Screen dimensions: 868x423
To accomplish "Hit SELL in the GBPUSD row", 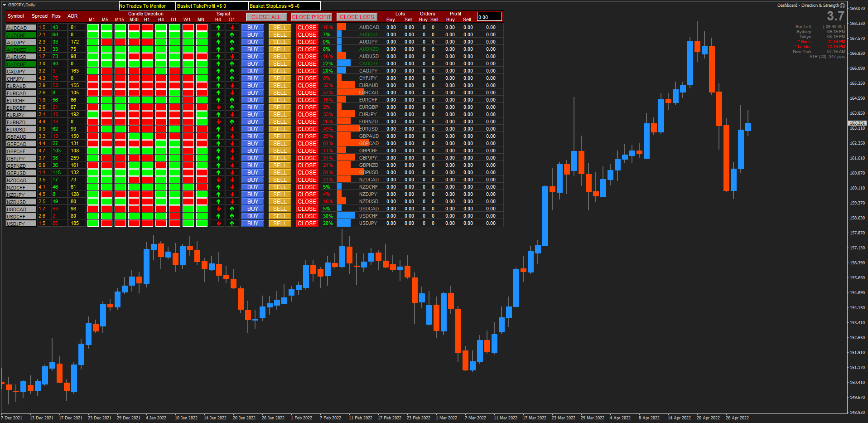I will click(280, 173).
